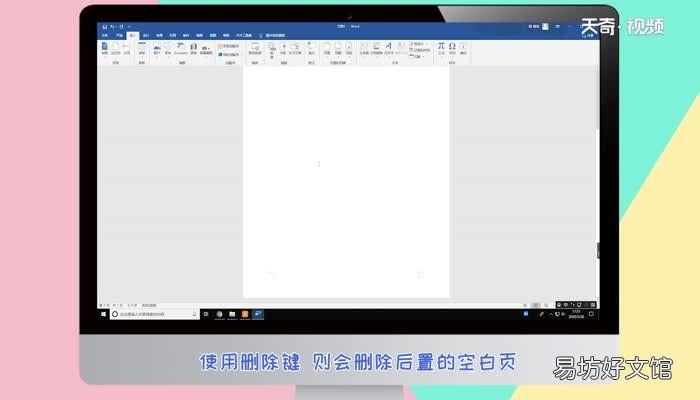Open the Drop Cap option
The image size is (700, 400).
click(x=401, y=49)
